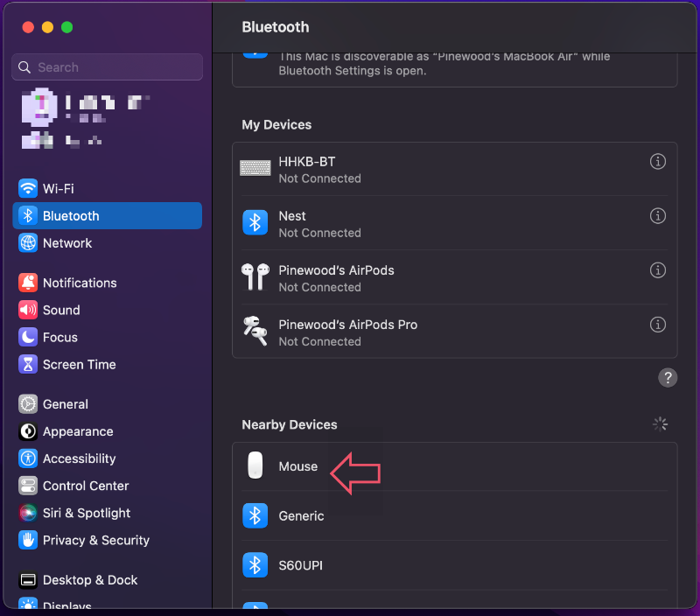Click the Search field
Screen dimensions: 700x616
(107, 67)
